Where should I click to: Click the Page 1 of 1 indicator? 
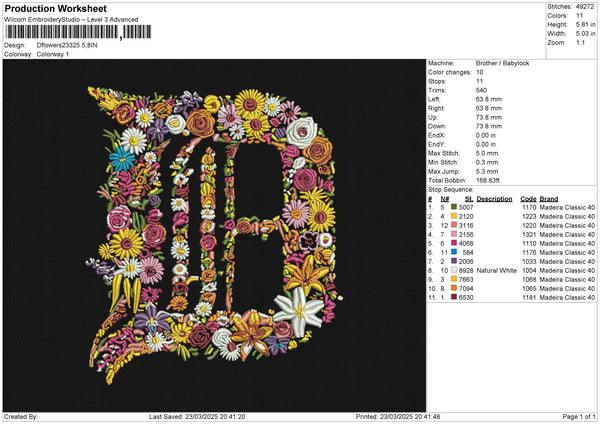579,417
